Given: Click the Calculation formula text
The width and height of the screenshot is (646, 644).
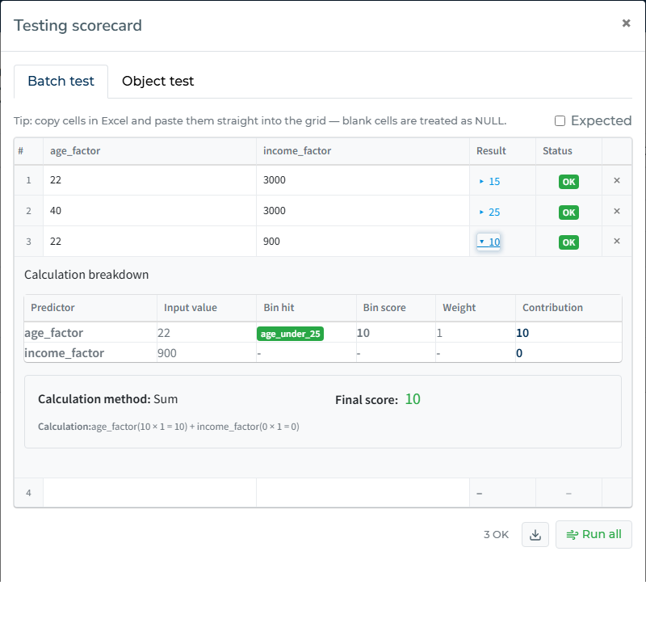Looking at the screenshot, I should tap(169, 427).
